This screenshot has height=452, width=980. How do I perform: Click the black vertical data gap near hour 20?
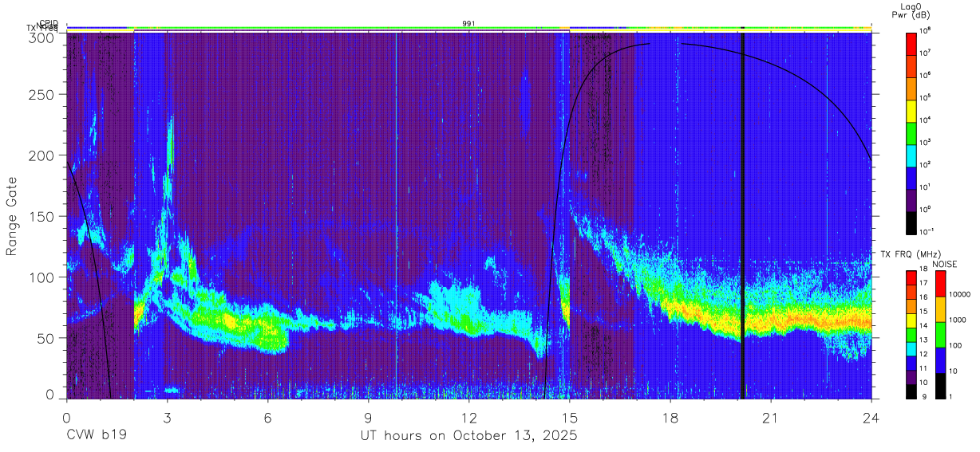[x=743, y=215]
